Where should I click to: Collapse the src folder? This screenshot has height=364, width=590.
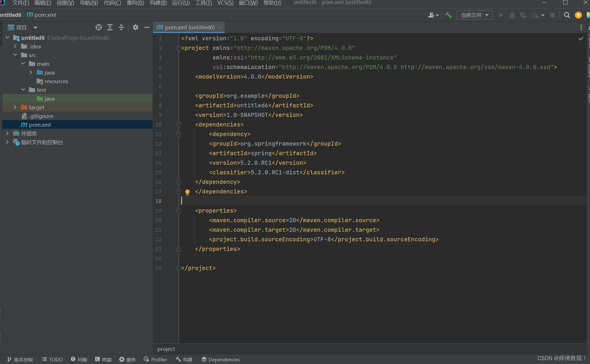(x=15, y=55)
